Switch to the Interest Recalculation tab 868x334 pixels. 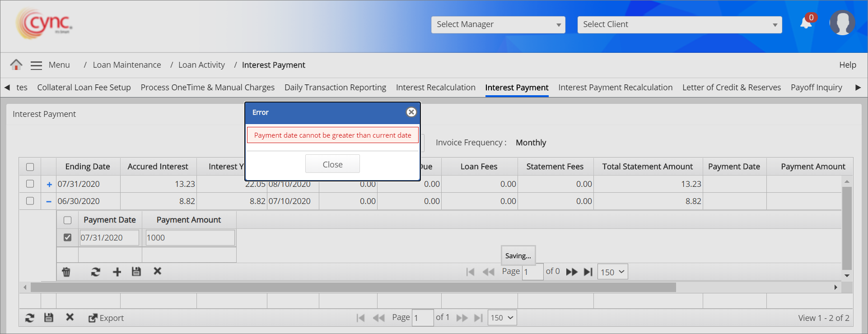[x=435, y=88]
